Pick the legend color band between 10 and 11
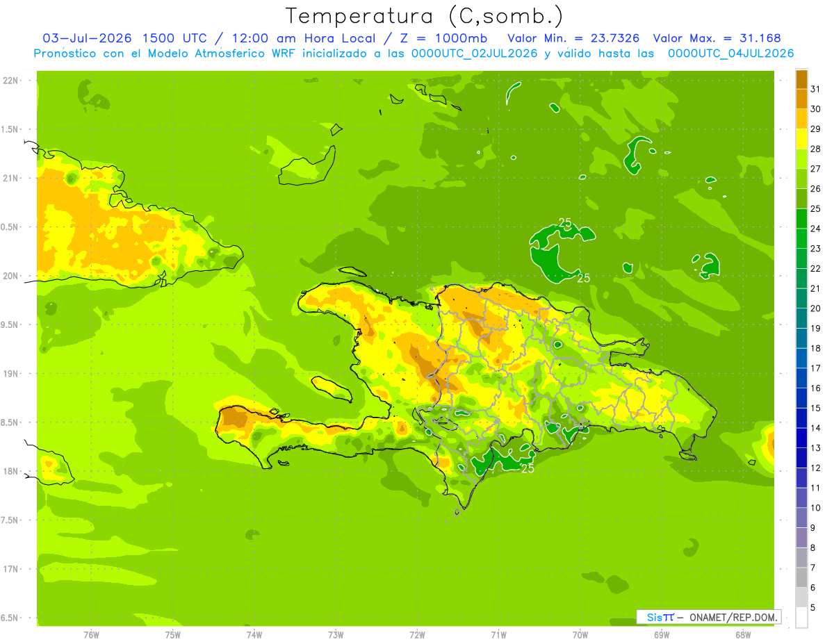834x644 pixels. click(801, 498)
